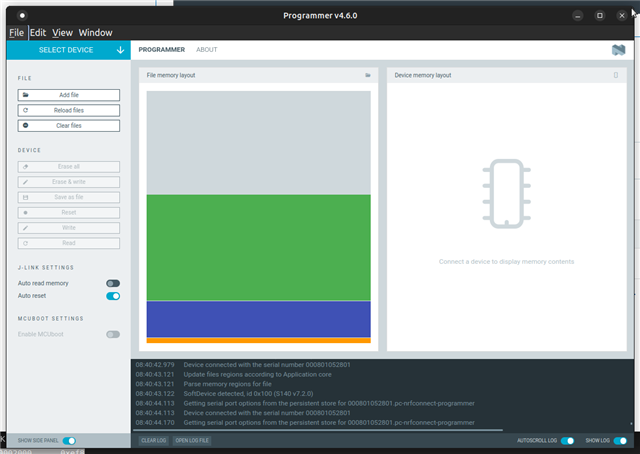
Task: Click the pencil icon on Write
Action: 26,228
